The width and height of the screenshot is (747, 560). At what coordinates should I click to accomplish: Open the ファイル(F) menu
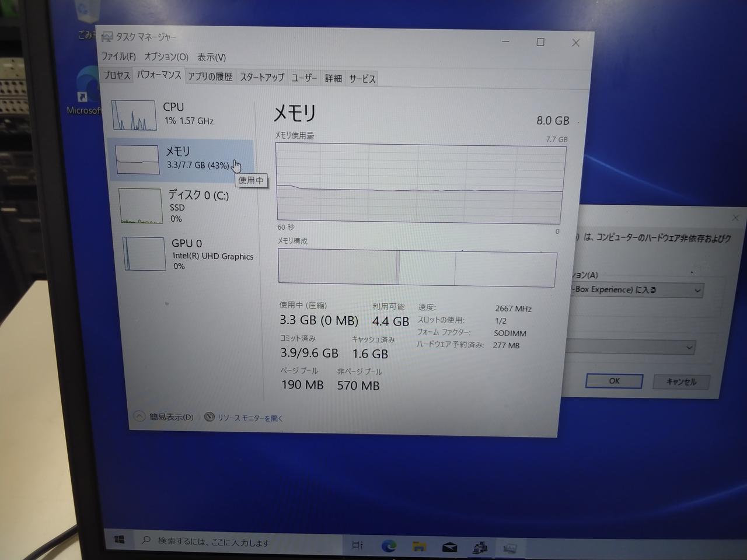118,57
